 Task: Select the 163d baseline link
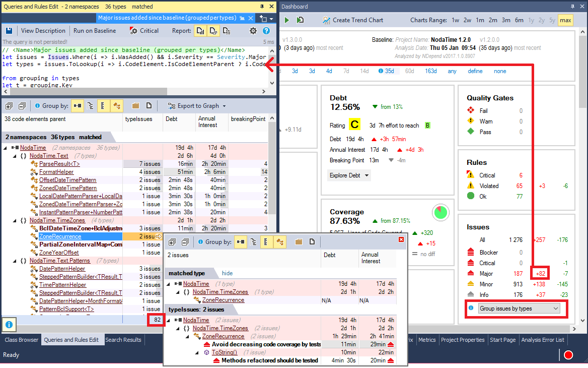(430, 71)
